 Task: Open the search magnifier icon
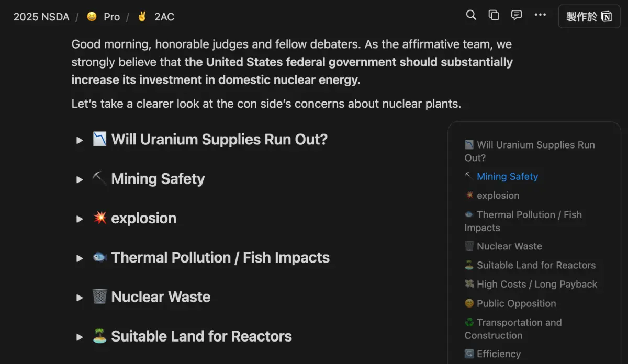pyautogui.click(x=471, y=15)
